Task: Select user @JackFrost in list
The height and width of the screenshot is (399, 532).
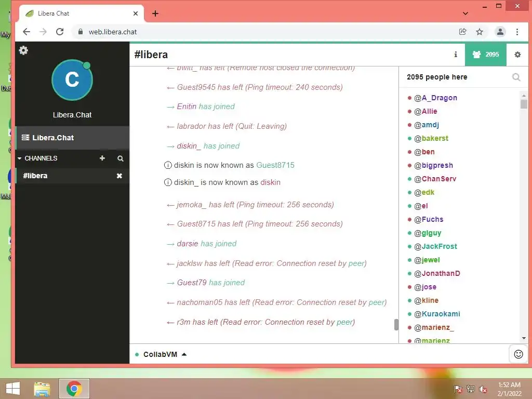Action: point(435,246)
